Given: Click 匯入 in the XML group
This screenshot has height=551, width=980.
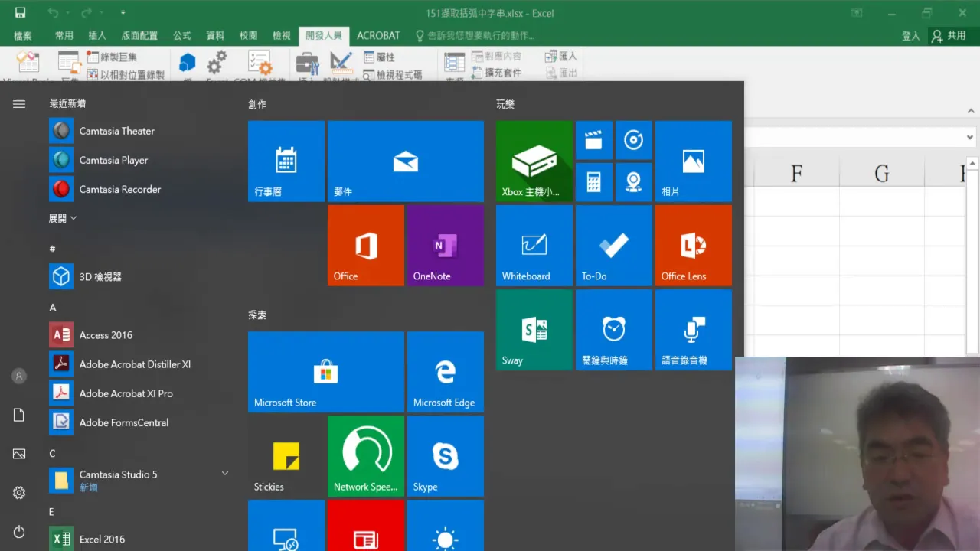Looking at the screenshot, I should (x=561, y=56).
